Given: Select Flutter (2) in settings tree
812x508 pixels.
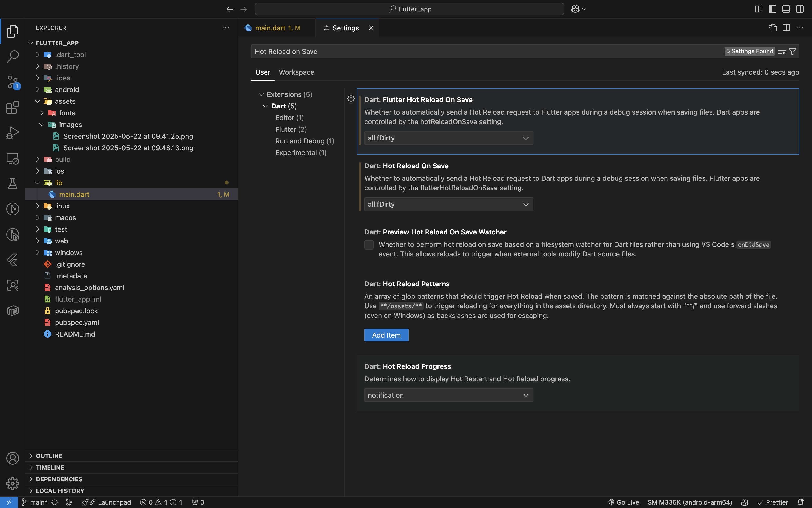Looking at the screenshot, I should point(291,129).
